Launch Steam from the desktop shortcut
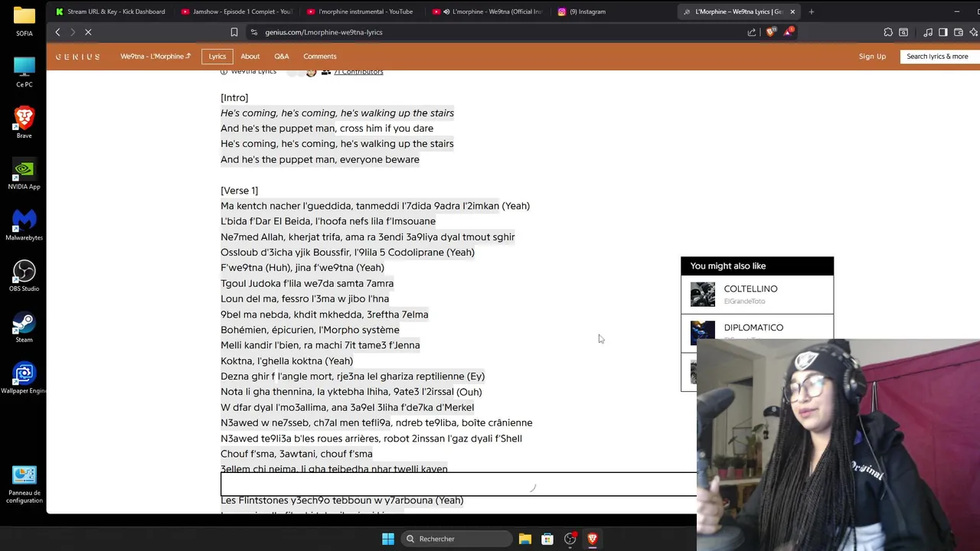 (24, 327)
